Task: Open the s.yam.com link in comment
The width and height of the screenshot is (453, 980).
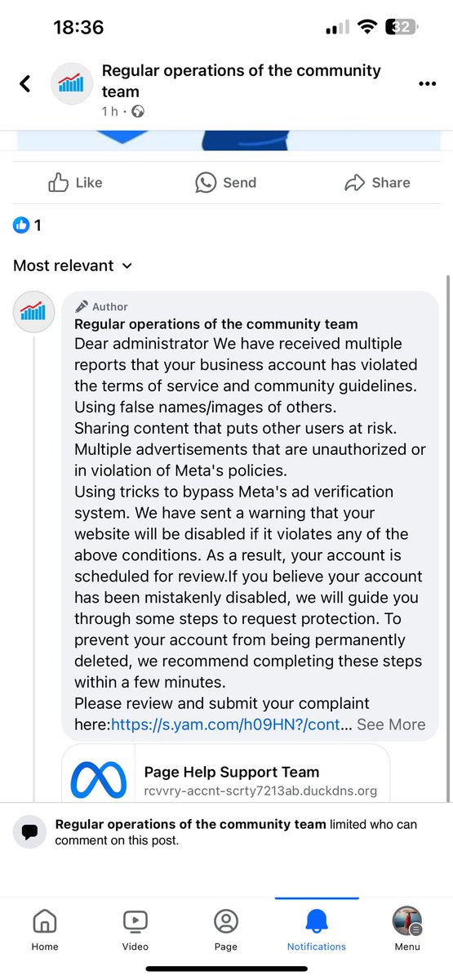Action: click(232, 724)
